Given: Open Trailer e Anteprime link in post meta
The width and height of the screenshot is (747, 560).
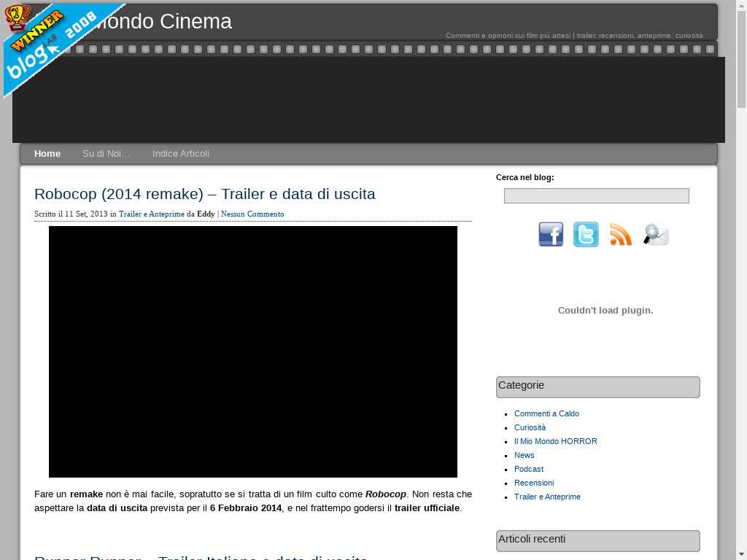Looking at the screenshot, I should pyautogui.click(x=152, y=214).
